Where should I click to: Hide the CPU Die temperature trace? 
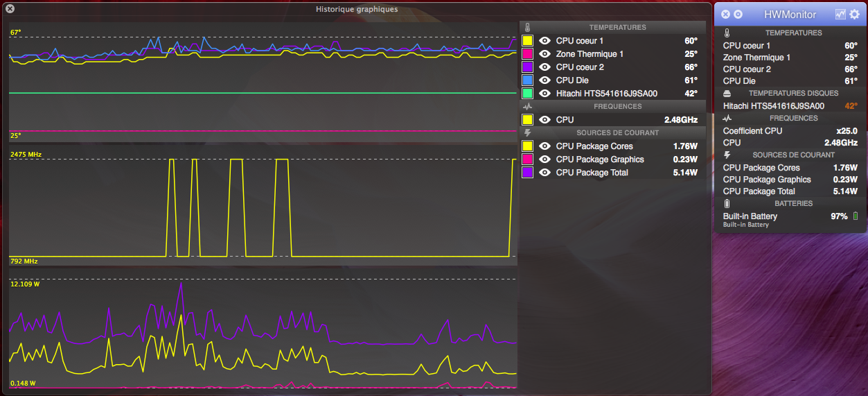[544, 80]
